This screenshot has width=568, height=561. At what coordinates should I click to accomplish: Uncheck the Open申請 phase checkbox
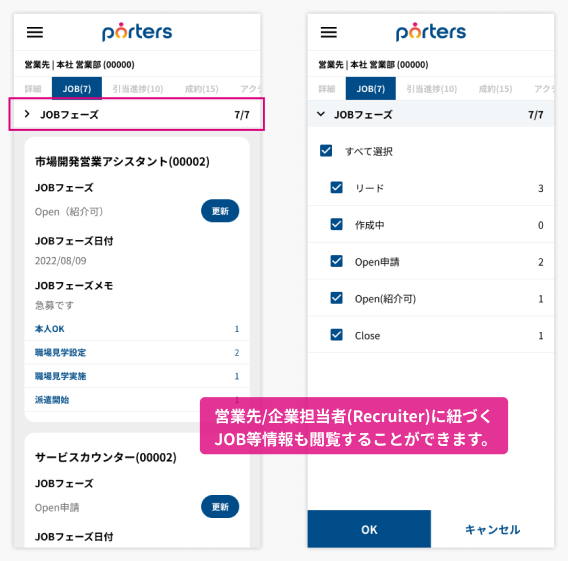coord(337,261)
